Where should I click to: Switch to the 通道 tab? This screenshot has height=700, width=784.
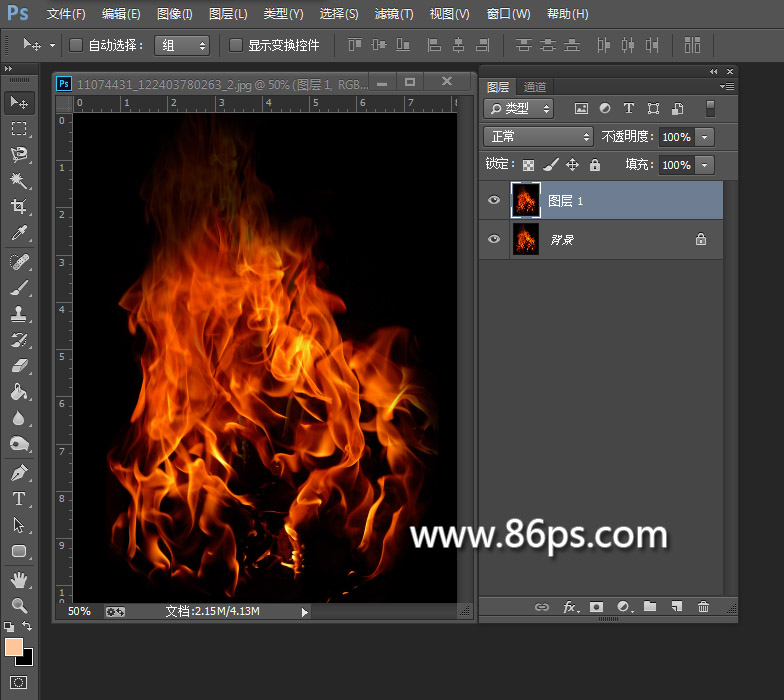click(x=534, y=87)
